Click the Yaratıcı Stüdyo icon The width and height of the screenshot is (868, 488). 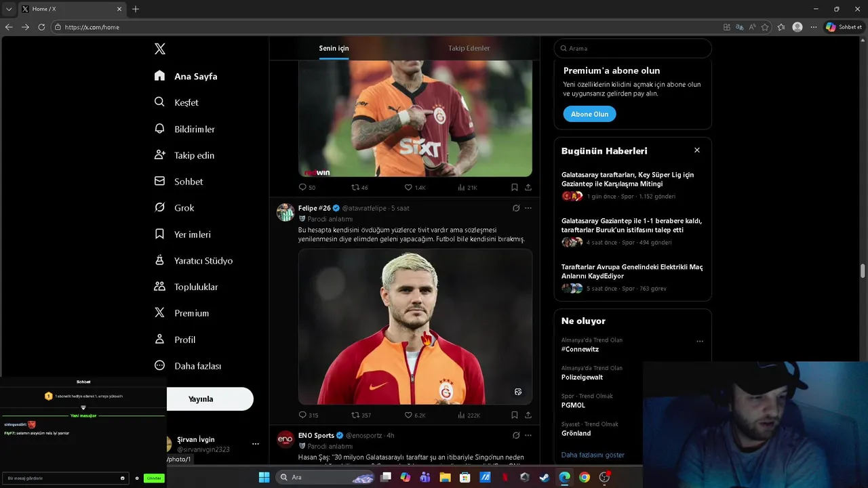click(x=160, y=260)
